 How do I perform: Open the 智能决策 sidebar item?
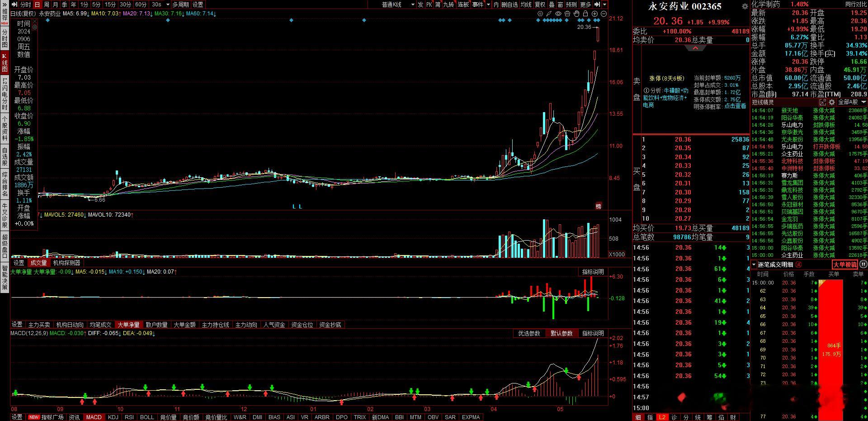pos(5,277)
